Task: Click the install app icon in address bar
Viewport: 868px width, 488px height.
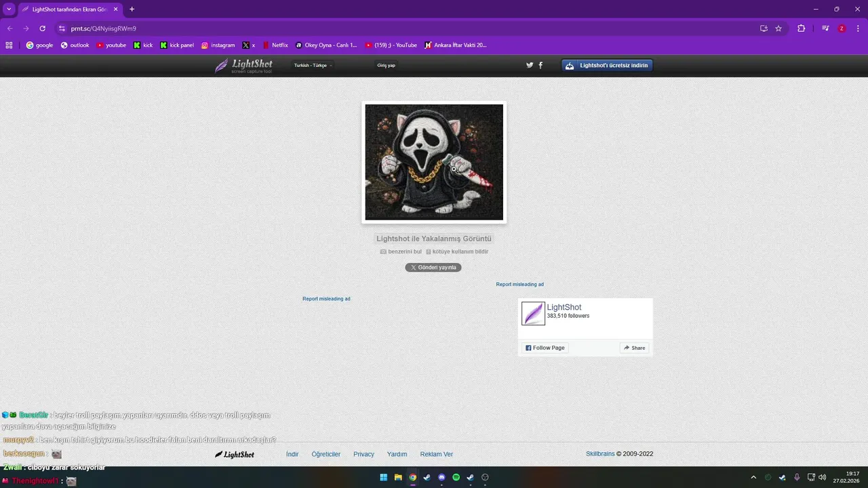Action: pyautogui.click(x=764, y=28)
